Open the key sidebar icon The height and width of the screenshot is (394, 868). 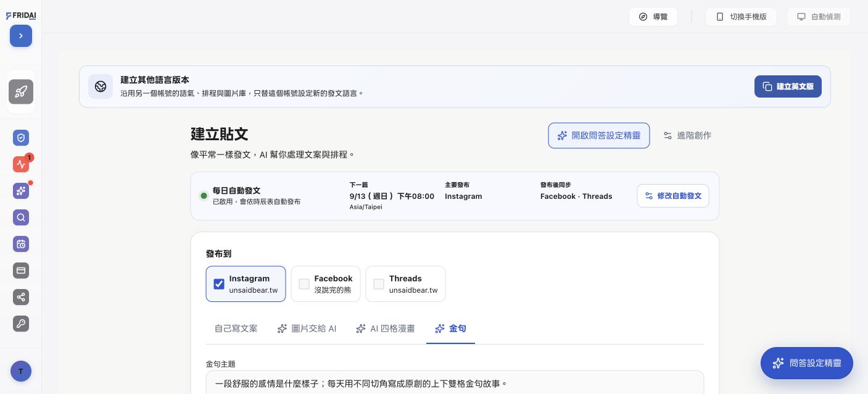click(x=21, y=324)
